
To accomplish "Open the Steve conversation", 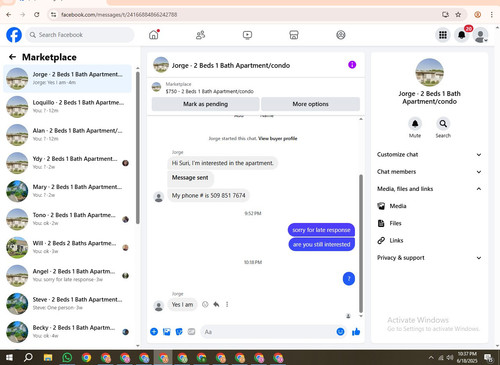I will 67,304.
